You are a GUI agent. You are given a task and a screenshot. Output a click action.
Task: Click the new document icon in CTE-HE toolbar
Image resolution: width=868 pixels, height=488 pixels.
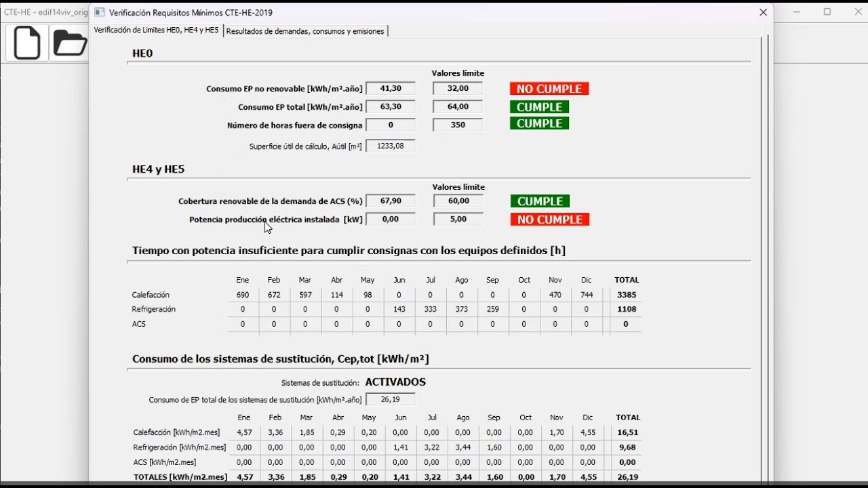27,43
